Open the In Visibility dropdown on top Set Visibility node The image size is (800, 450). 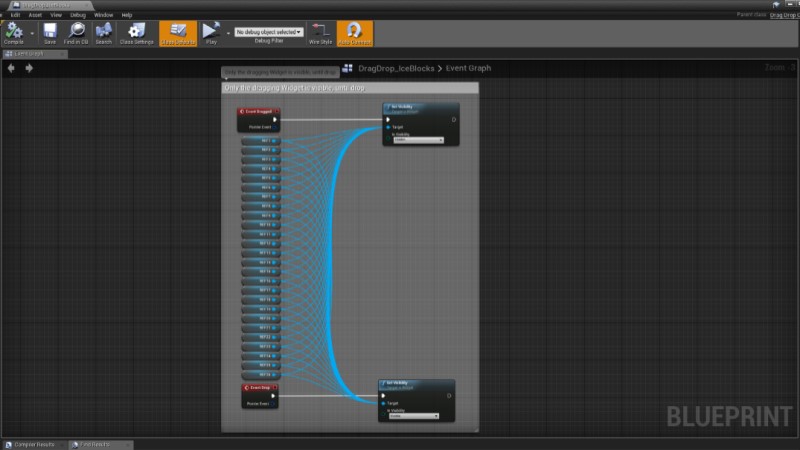pos(417,140)
